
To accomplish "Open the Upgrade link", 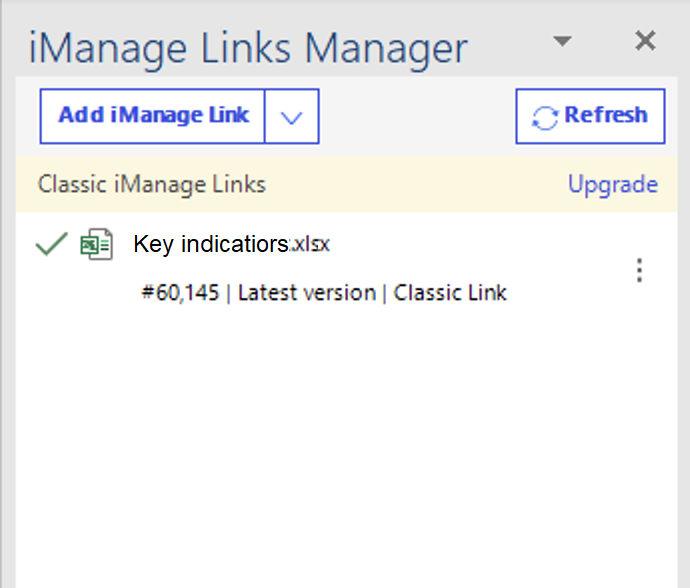I will 612,184.
